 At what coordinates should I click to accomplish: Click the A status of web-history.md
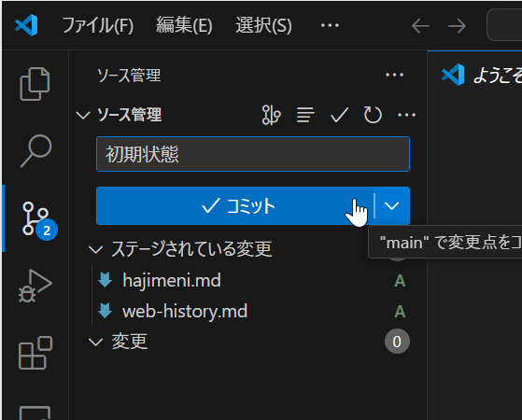400,312
